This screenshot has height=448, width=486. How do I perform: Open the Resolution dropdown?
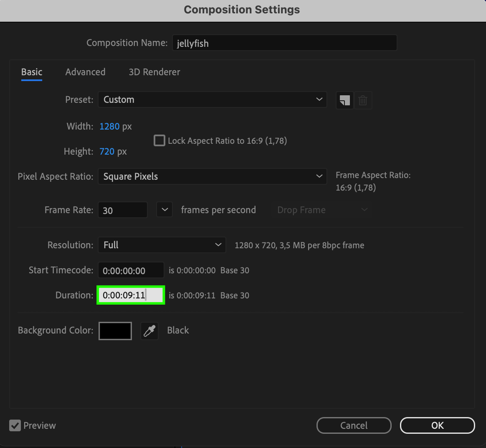click(x=162, y=245)
